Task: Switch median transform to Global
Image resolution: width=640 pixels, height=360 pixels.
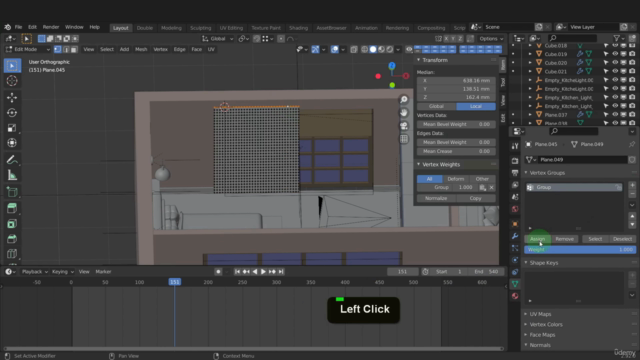Action: [436, 106]
